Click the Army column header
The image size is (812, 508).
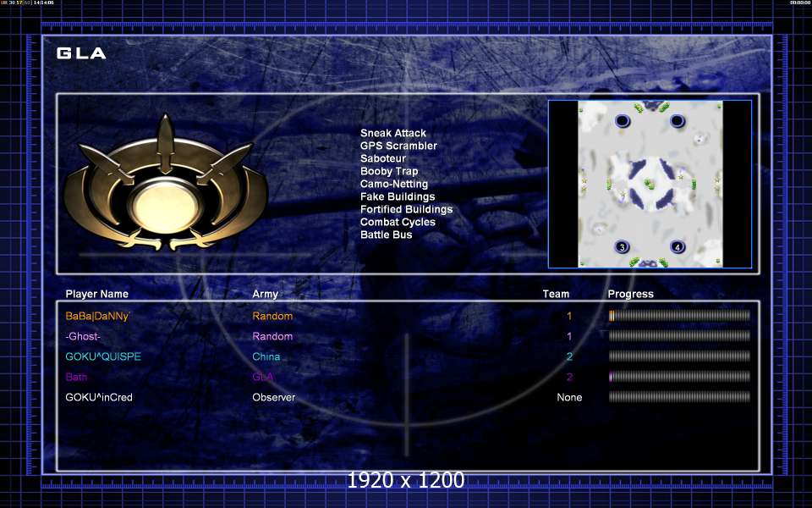click(265, 294)
